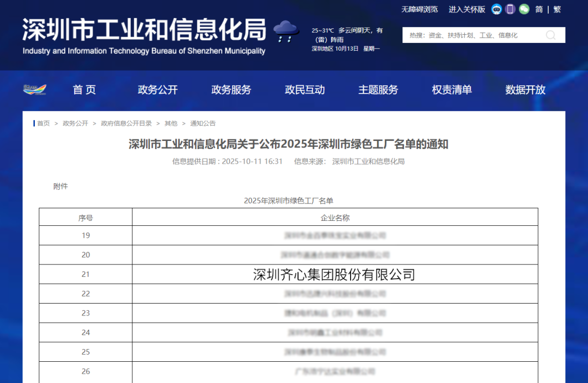Go to 主题服务 in navigation bar

point(378,90)
